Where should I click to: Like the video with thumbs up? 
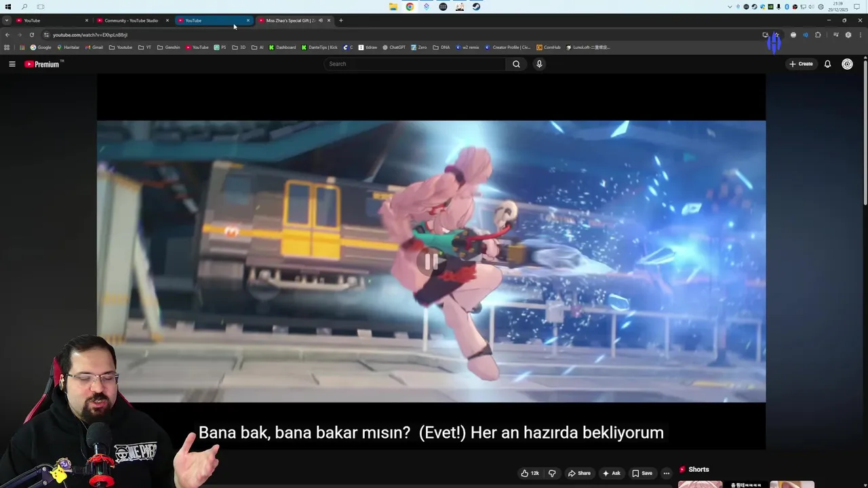pyautogui.click(x=530, y=473)
